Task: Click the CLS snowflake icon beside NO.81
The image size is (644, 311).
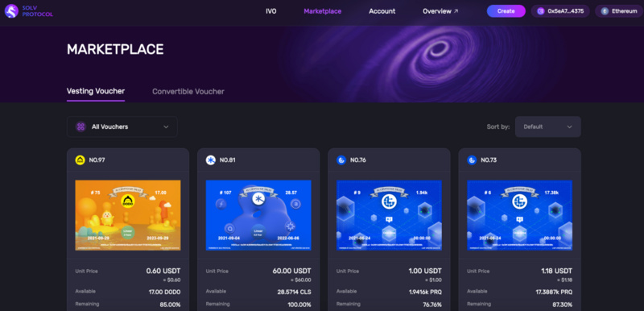Action: click(211, 160)
